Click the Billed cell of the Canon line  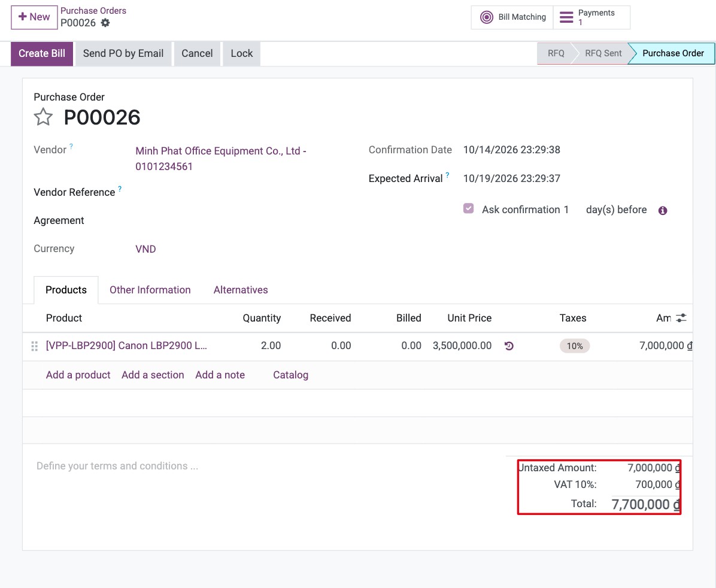[411, 346]
